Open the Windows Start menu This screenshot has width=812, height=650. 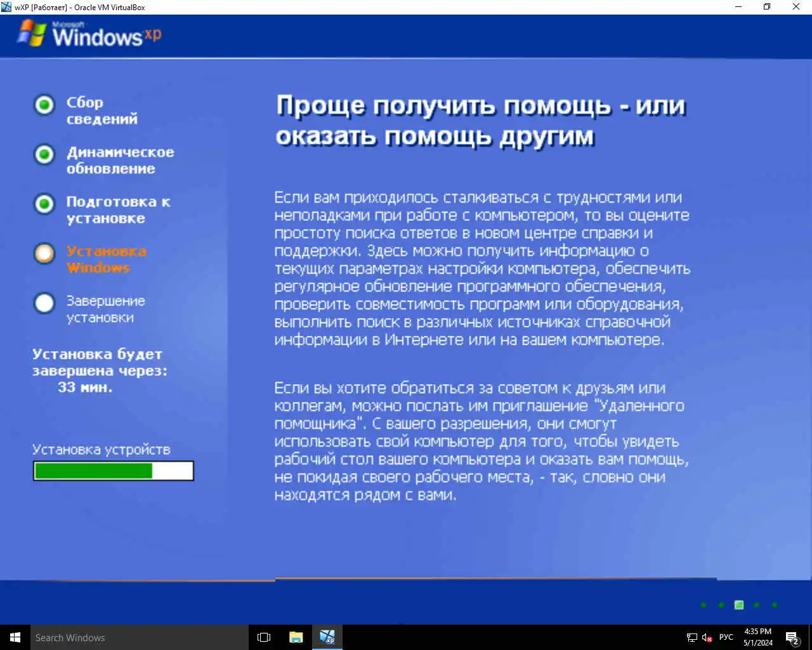15,637
